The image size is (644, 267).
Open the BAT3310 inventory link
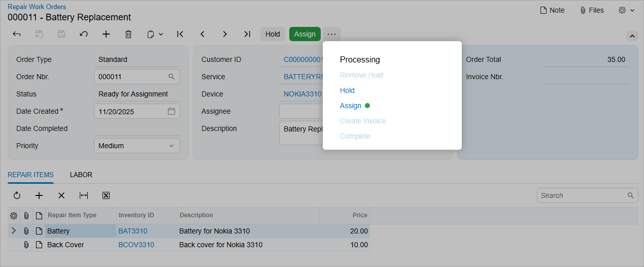point(133,231)
